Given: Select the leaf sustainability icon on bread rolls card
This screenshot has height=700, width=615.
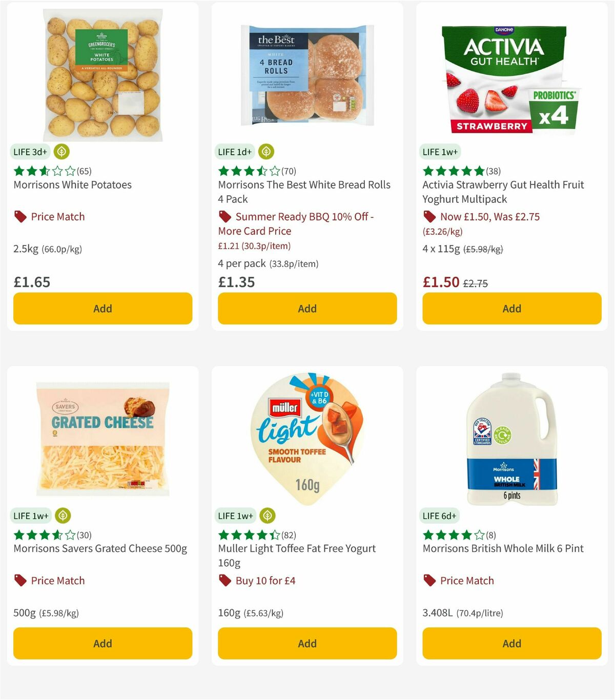Looking at the screenshot, I should point(266,152).
